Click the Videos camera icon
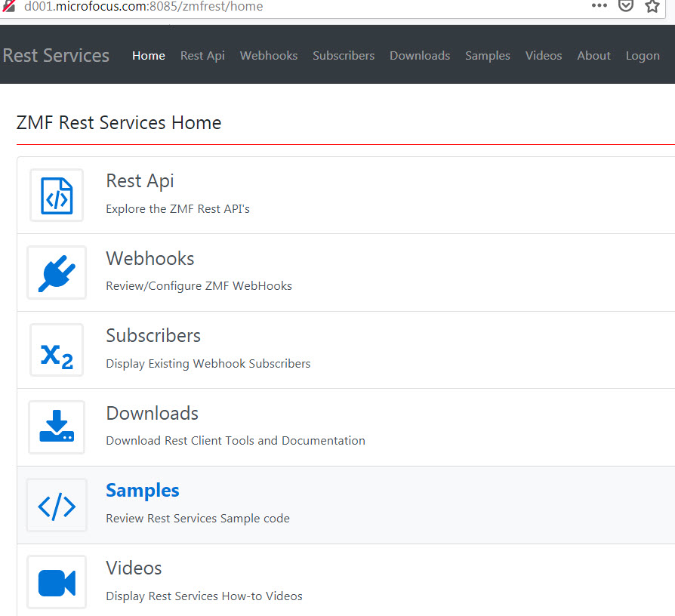675x616 pixels. 57,582
